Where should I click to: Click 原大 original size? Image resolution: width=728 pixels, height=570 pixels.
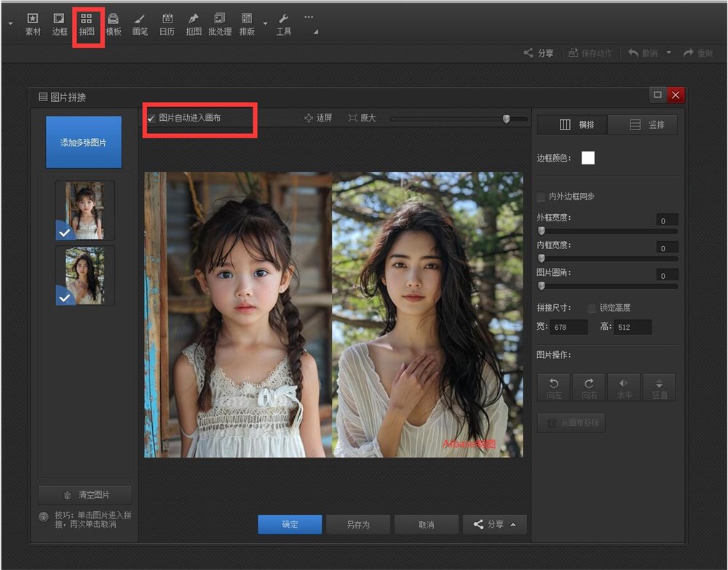[x=362, y=118]
